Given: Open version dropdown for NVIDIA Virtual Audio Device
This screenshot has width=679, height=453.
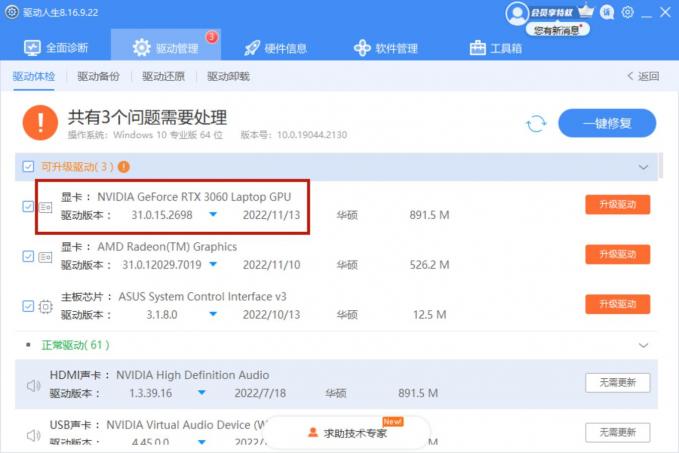Looking at the screenshot, I should pyautogui.click(x=202, y=442).
